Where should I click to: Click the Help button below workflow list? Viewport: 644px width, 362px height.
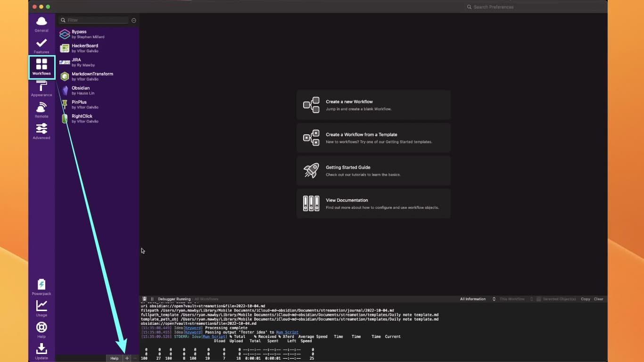(114, 358)
